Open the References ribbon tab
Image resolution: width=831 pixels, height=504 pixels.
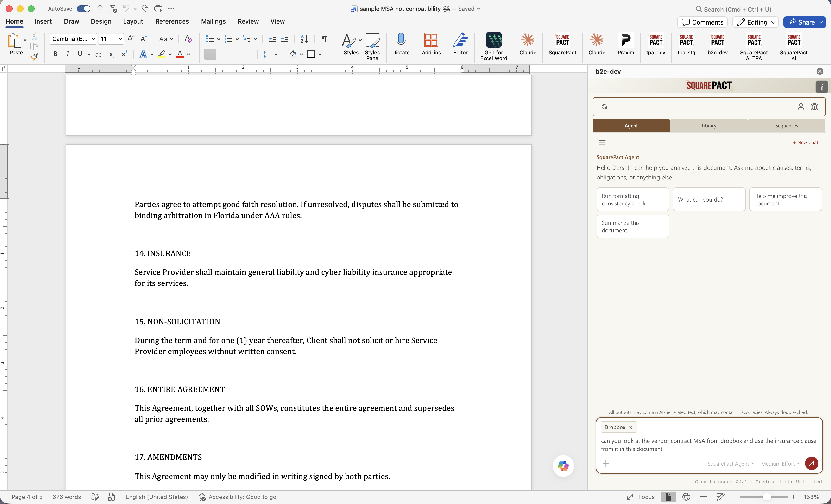(x=172, y=21)
